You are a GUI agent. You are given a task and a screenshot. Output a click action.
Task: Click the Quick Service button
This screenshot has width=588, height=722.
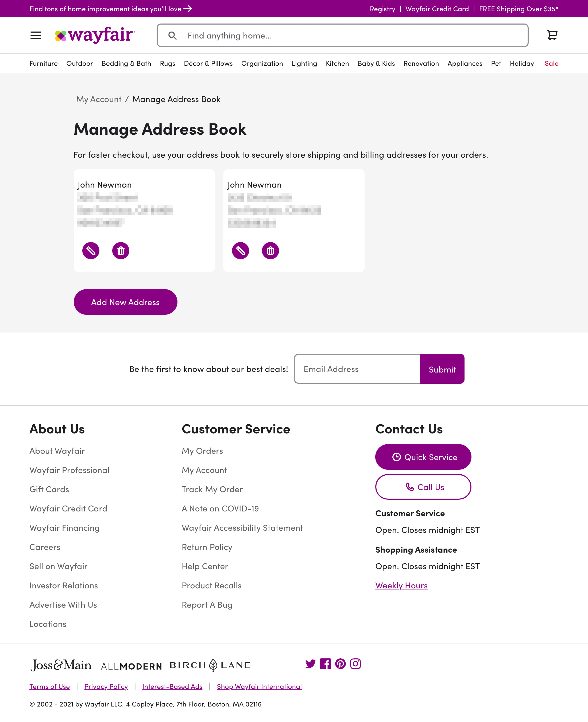(x=423, y=457)
